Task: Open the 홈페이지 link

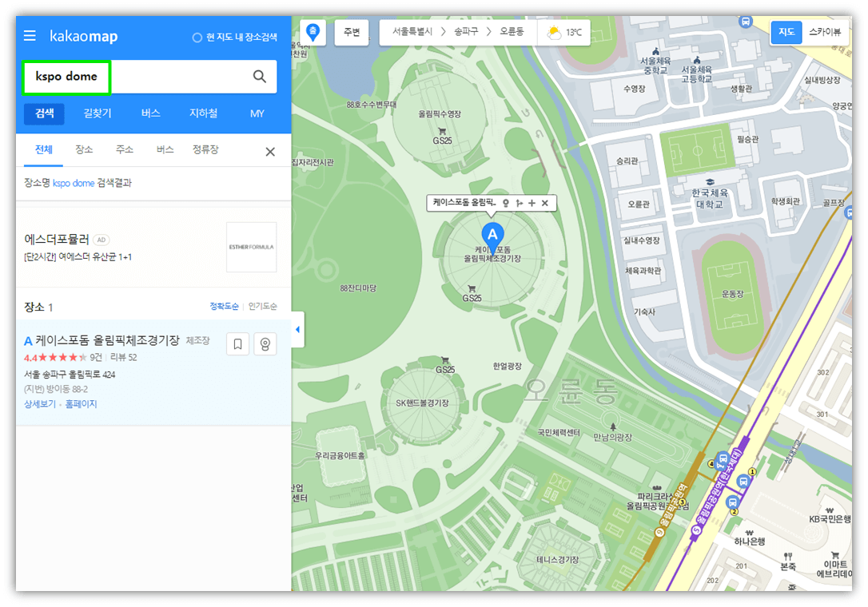Action: pos(81,404)
